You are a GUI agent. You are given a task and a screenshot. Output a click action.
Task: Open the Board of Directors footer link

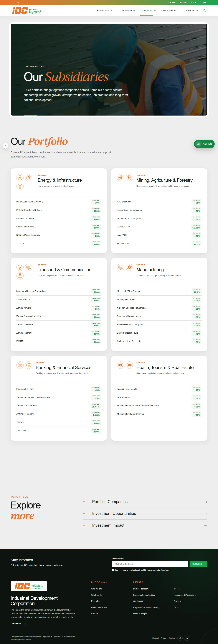point(99,607)
